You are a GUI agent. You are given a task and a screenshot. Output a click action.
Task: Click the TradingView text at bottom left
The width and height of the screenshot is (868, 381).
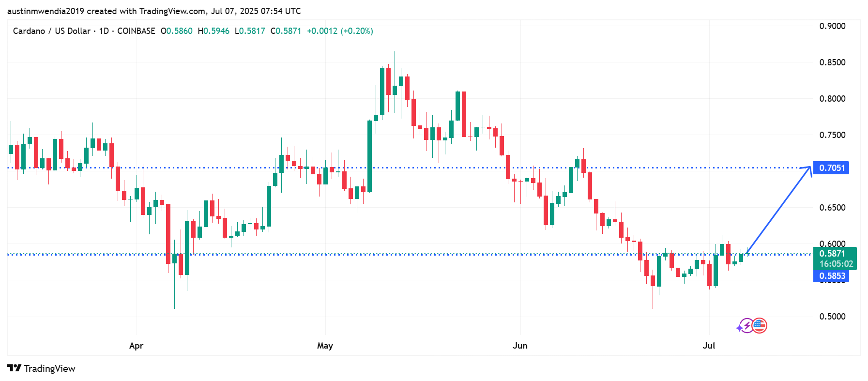click(50, 368)
